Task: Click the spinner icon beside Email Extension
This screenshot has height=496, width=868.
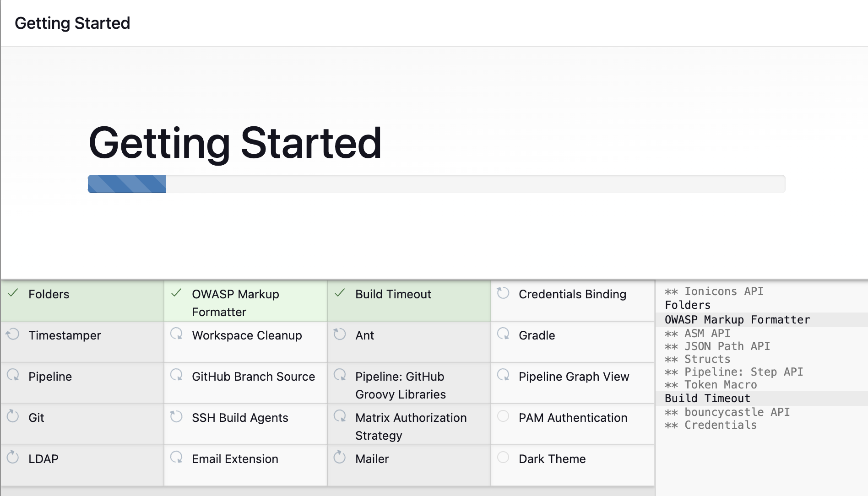Action: 176,458
